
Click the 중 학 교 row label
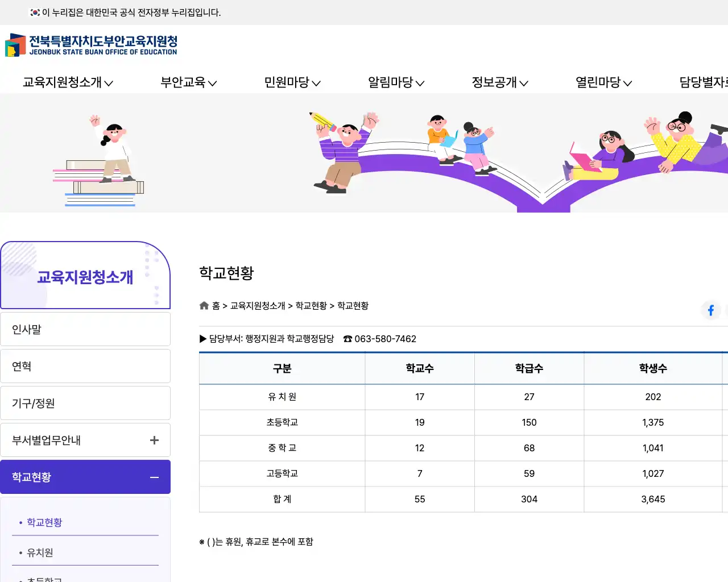[282, 448]
